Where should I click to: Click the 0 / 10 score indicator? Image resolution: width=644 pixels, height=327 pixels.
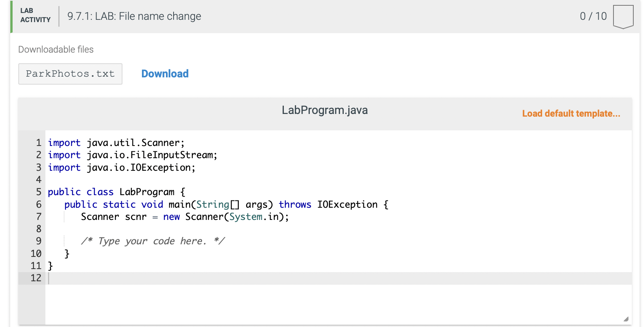point(593,16)
